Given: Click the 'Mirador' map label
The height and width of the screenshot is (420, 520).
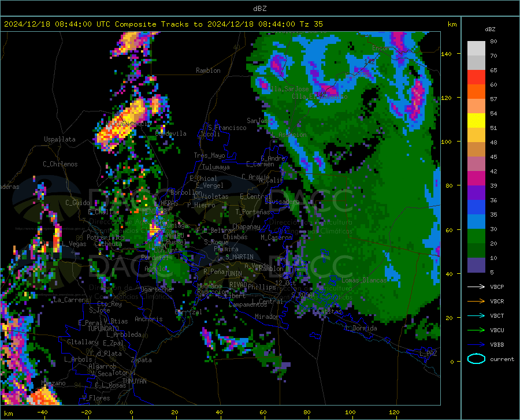Looking at the screenshot, I should (x=267, y=317).
